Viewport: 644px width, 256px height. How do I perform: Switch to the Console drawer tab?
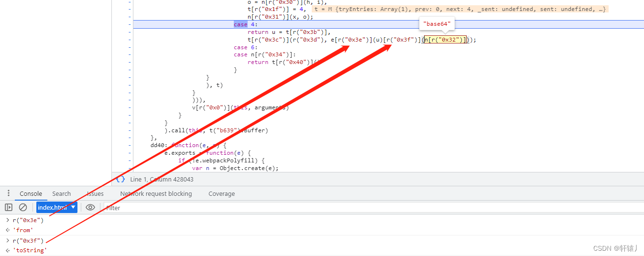(31, 193)
